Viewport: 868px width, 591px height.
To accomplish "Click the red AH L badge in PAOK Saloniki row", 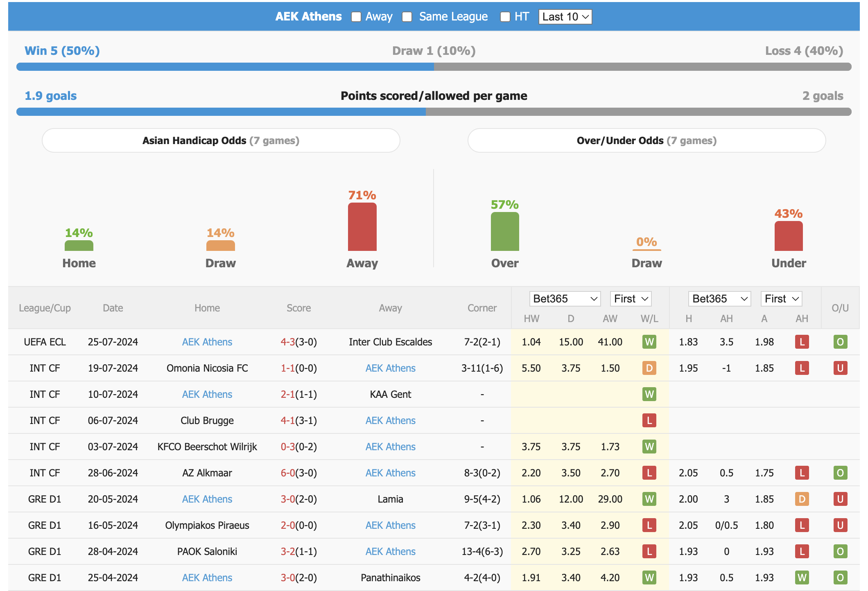I will tap(802, 551).
